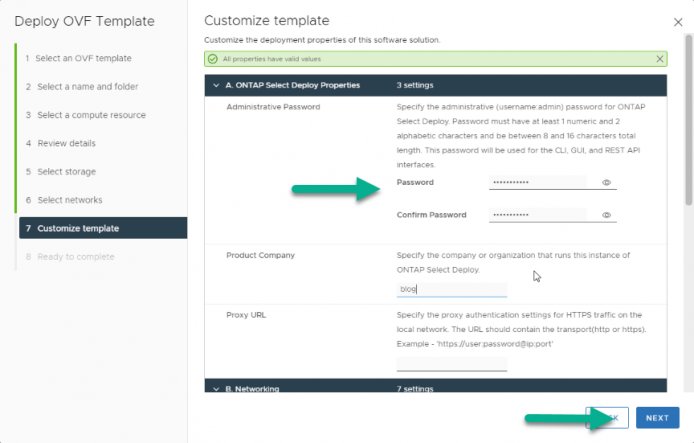Expand the B. Networking section chevron
The width and height of the screenshot is (694, 443).
[216, 389]
